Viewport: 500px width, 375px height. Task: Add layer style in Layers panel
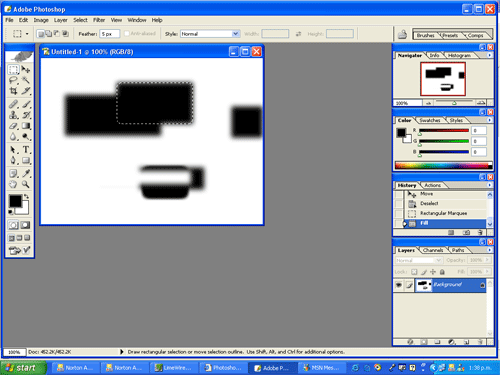[410, 342]
